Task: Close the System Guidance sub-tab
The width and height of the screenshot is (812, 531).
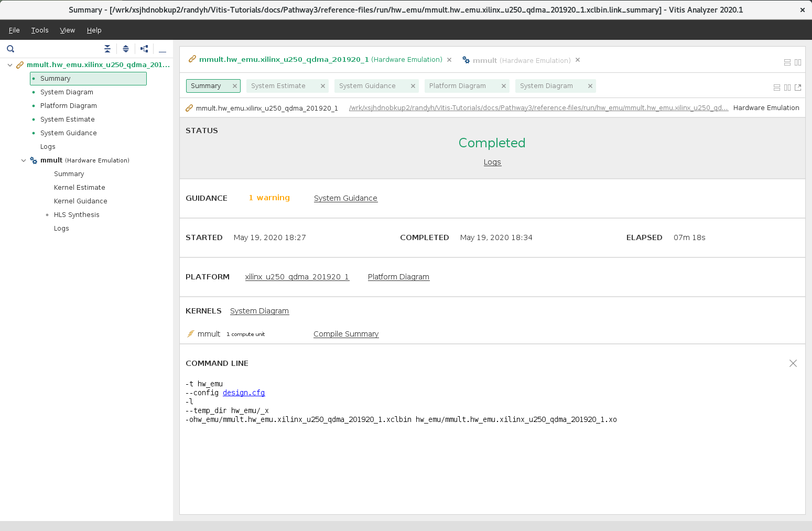Action: [413, 86]
